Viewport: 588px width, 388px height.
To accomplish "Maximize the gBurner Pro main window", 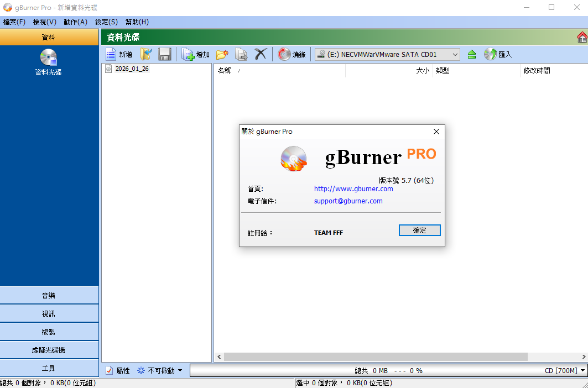I will [x=551, y=8].
